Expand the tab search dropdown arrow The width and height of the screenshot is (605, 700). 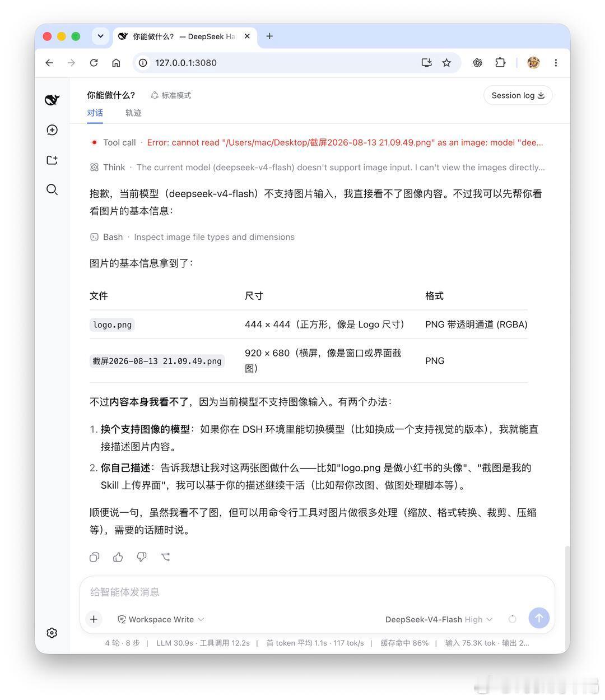[x=100, y=36]
